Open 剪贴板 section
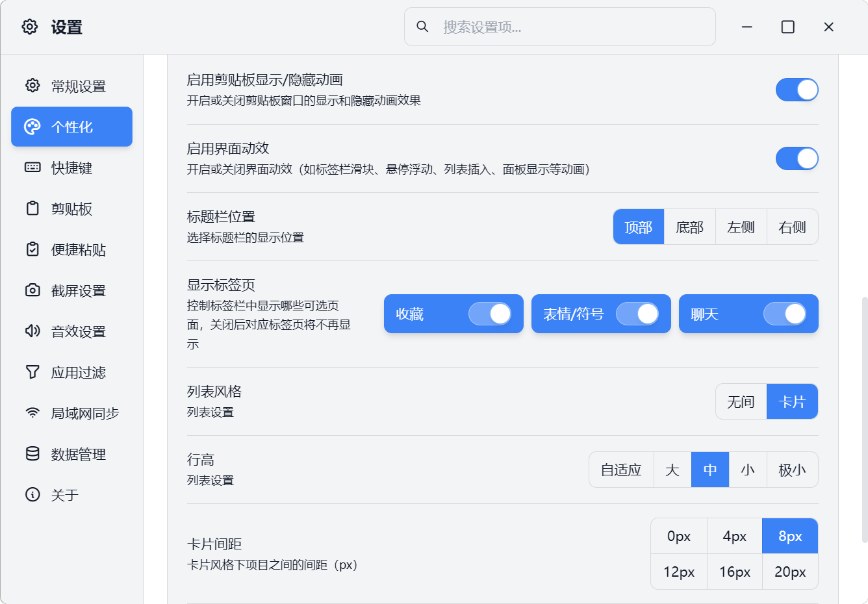 71,208
